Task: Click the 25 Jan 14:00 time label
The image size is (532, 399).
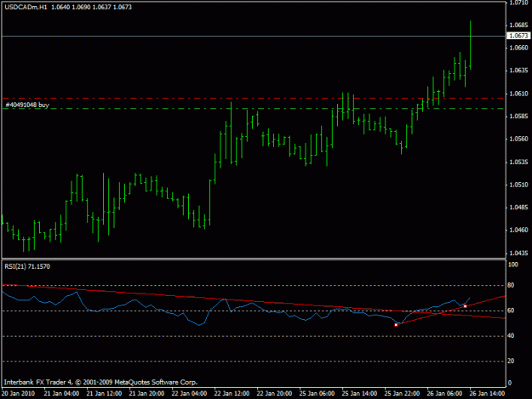Action: pos(359,393)
